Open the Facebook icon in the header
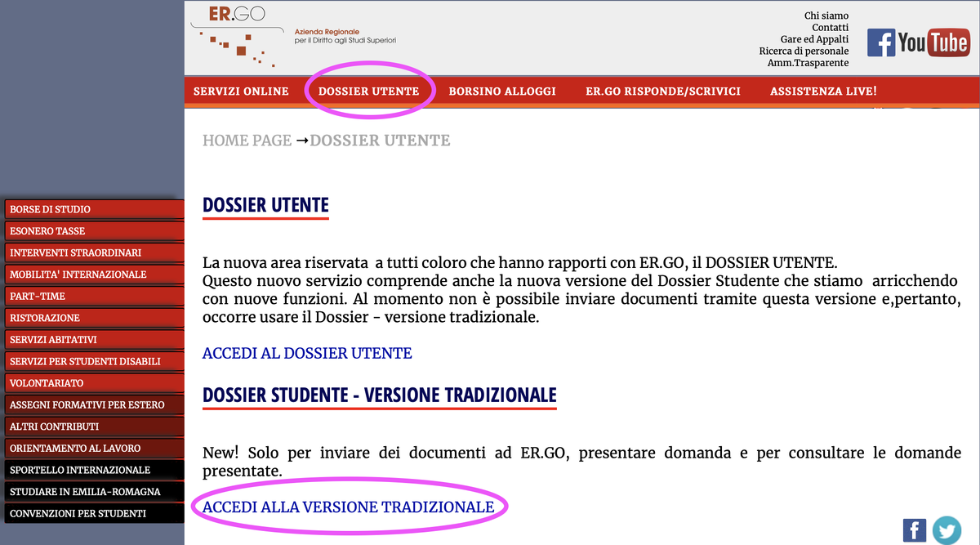980x545 pixels. 881,42
